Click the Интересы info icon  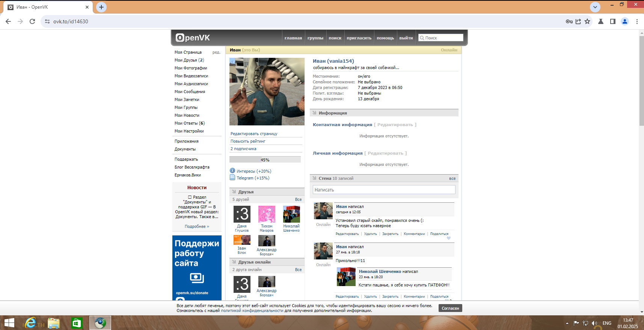232,171
